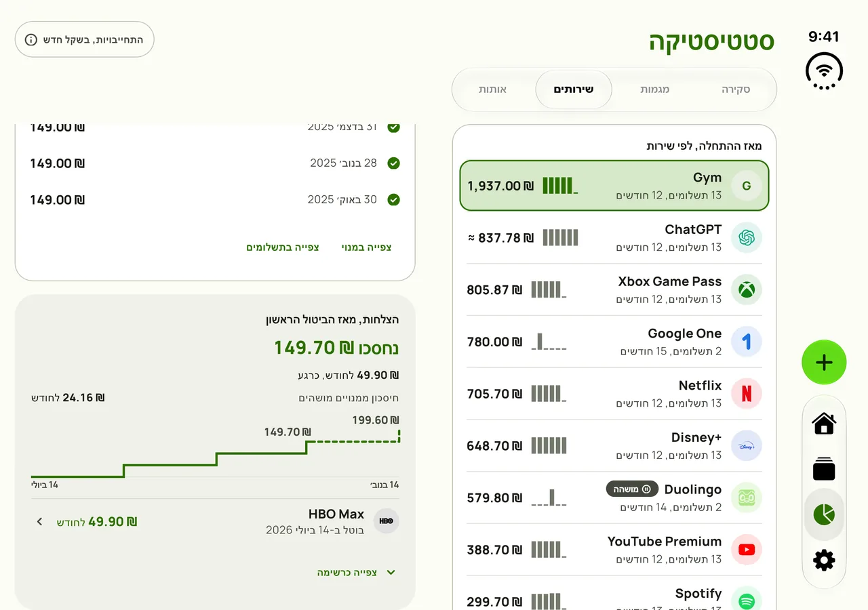Viewport: 868px width, 610px height.
Task: Click the Duolingo owl icon
Action: (747, 497)
